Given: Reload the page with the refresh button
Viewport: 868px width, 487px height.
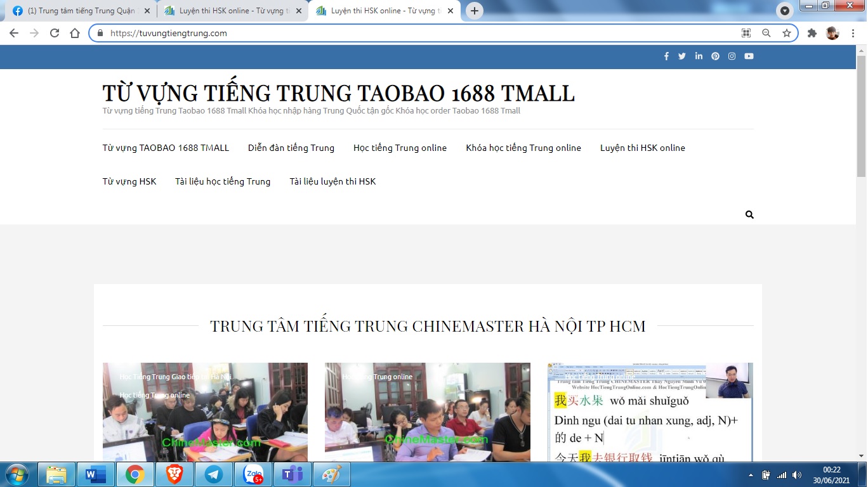Looking at the screenshot, I should (x=55, y=33).
